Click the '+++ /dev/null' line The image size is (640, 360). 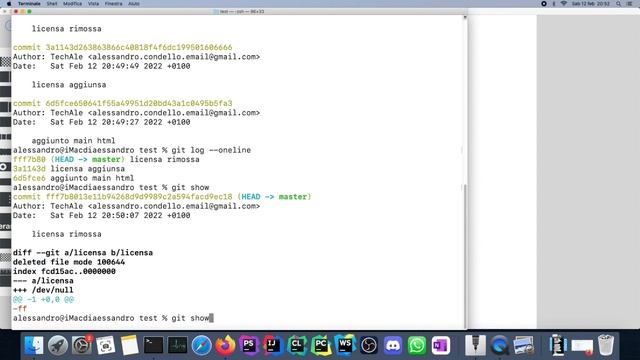coord(43,290)
